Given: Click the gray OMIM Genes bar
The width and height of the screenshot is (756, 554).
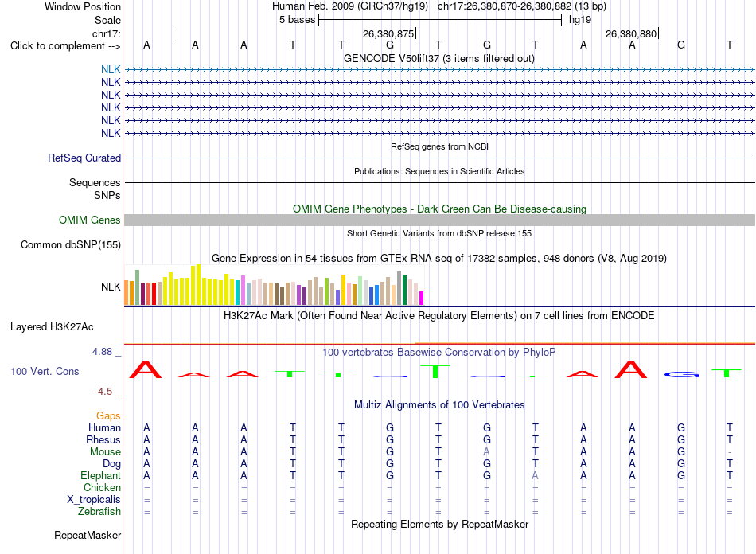Looking at the screenshot, I should click(x=439, y=220).
